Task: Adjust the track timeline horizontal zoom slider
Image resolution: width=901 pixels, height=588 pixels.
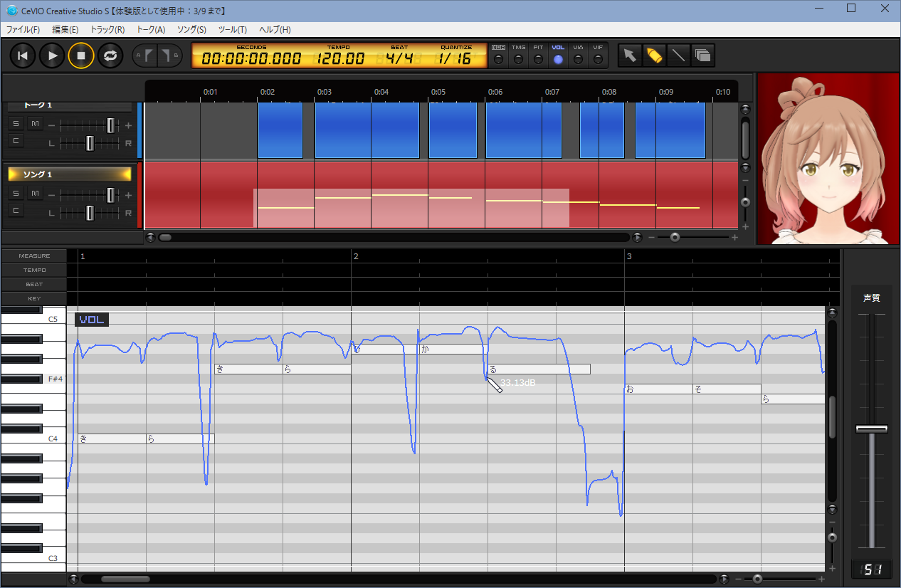Action: (x=674, y=237)
